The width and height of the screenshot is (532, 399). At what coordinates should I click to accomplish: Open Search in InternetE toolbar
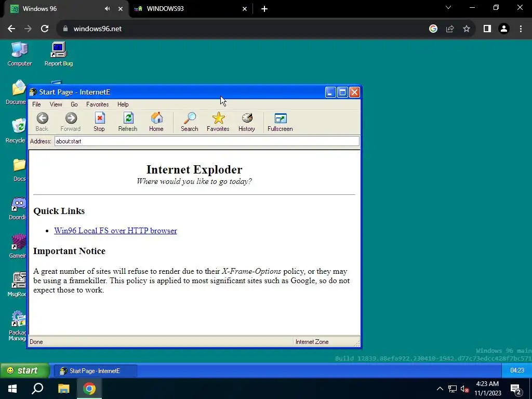pos(189,122)
